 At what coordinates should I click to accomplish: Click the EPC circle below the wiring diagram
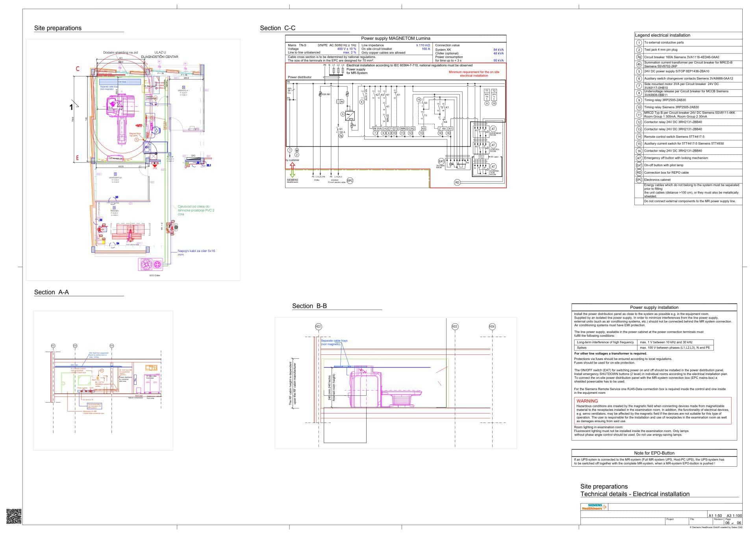(x=350, y=181)
